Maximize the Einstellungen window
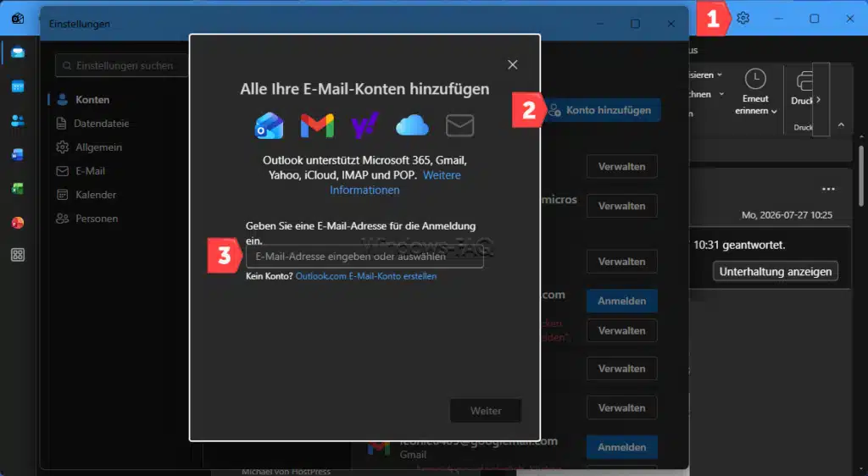Screen dimensions: 868x476 pyautogui.click(x=636, y=24)
